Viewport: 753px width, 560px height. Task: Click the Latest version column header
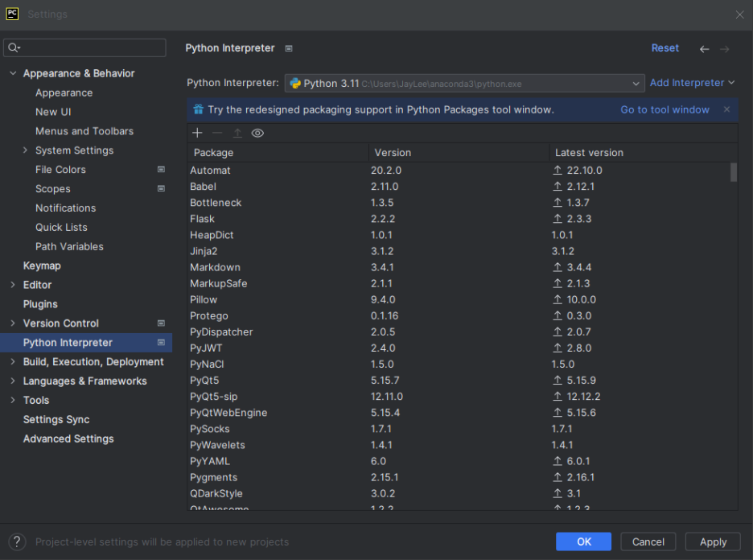point(644,153)
